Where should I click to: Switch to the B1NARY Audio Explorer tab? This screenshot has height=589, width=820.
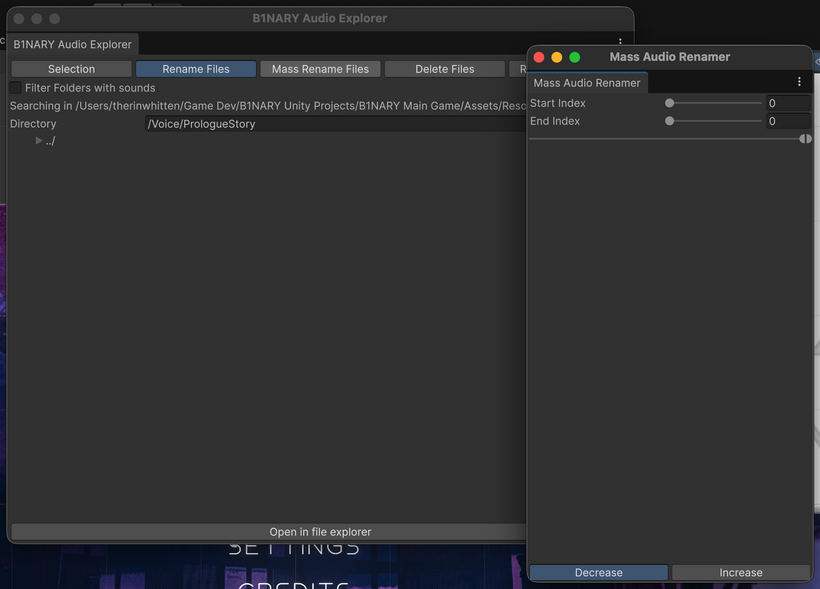[x=72, y=44]
